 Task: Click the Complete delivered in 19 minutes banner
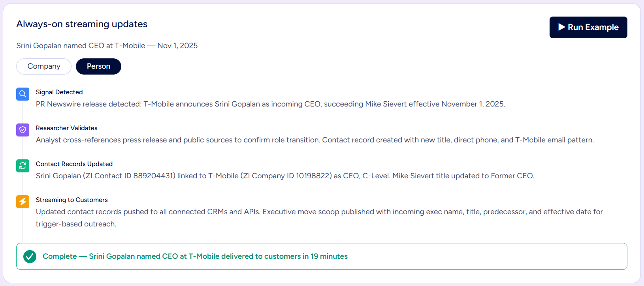[322, 256]
